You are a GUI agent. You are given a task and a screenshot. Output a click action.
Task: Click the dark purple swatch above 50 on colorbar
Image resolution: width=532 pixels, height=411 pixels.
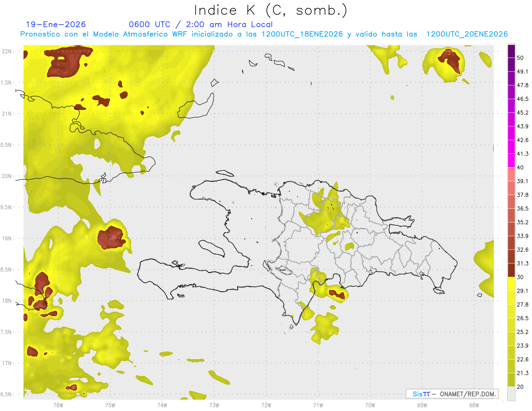(512, 51)
